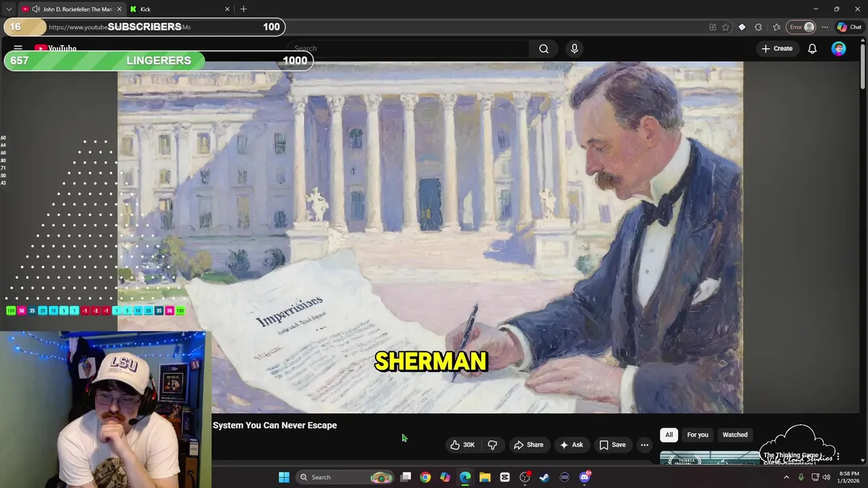The width and height of the screenshot is (868, 488).
Task: Open the YouTube guide hamburger menu
Action: [x=18, y=49]
